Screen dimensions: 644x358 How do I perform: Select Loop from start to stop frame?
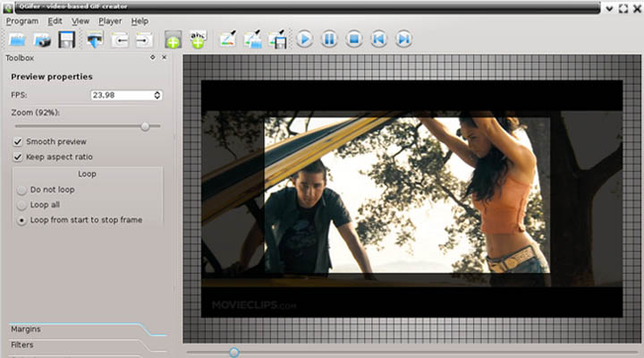click(21, 220)
